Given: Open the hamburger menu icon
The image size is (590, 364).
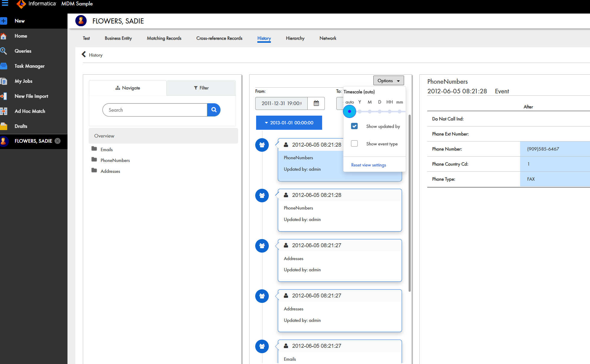Looking at the screenshot, I should click(5, 3).
